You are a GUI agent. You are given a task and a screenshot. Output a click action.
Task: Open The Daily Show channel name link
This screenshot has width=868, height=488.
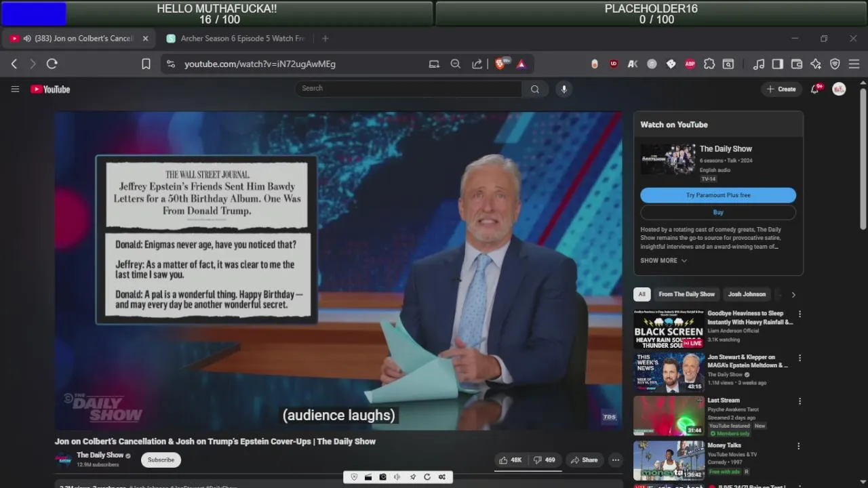click(x=100, y=455)
